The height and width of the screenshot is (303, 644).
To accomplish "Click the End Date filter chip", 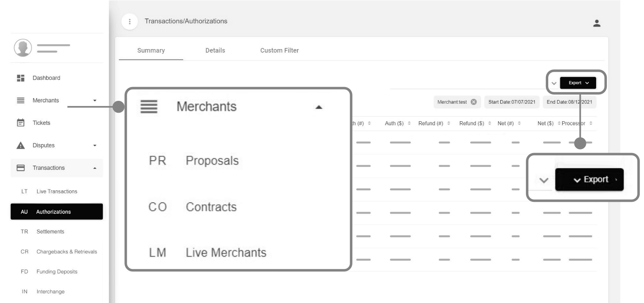I will click(x=569, y=102).
